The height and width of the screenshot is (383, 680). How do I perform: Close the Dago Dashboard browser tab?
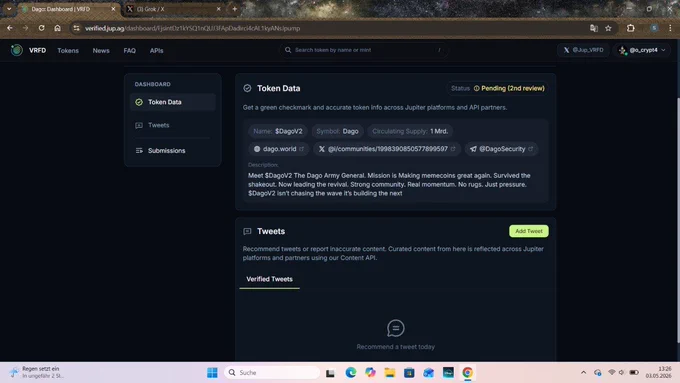[113, 9]
